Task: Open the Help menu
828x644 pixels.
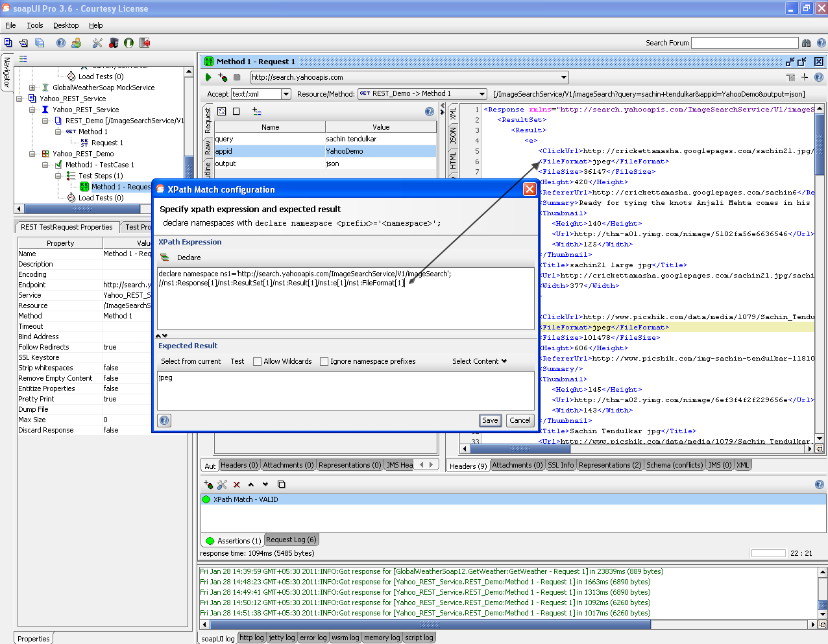Action: (x=96, y=25)
